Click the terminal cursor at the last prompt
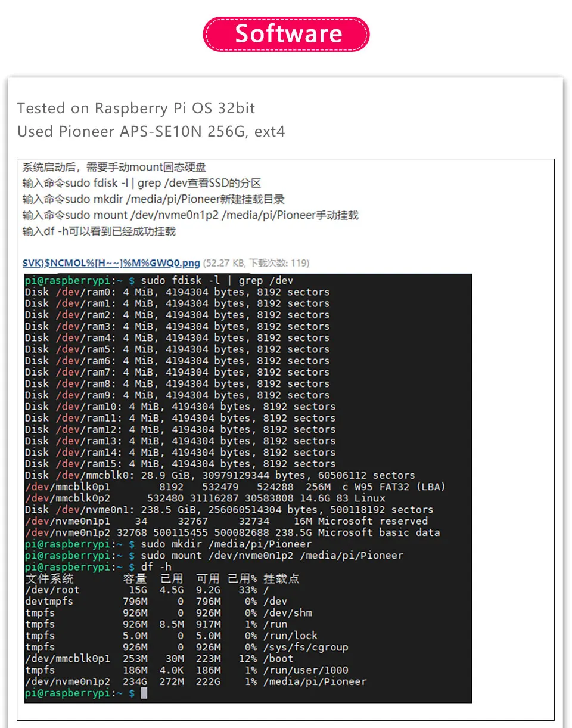 [144, 693]
